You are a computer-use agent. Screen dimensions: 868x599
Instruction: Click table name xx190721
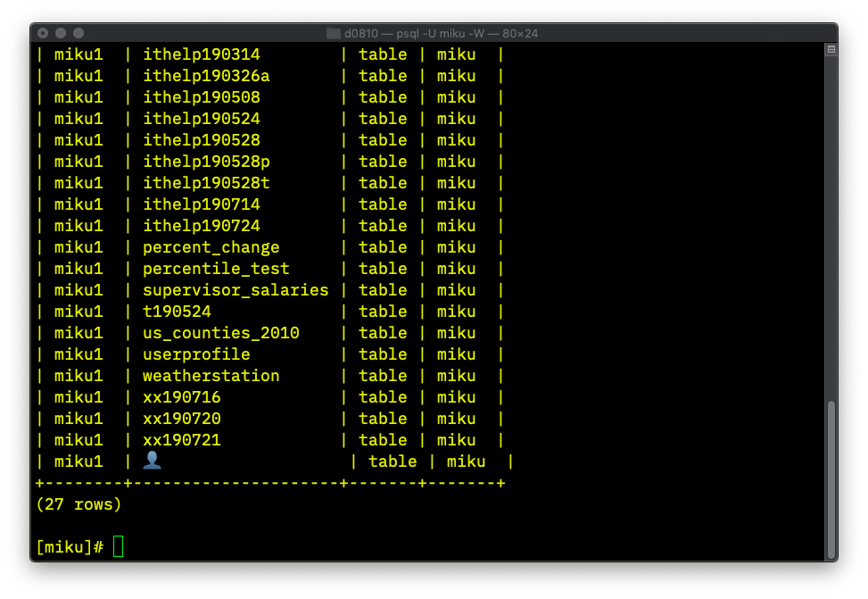click(x=182, y=440)
